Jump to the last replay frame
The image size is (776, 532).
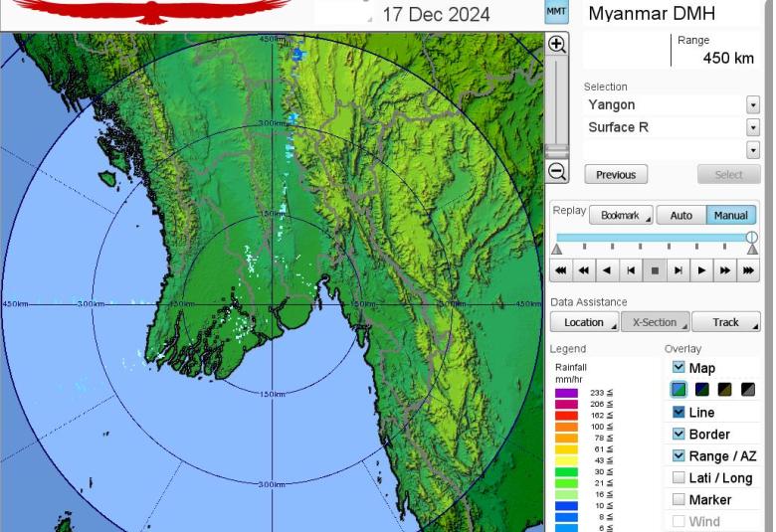click(x=749, y=269)
